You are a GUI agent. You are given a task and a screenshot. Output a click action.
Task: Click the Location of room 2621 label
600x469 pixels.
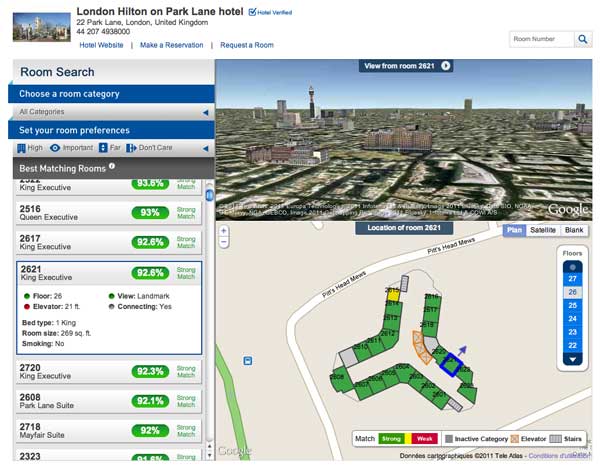point(404,228)
